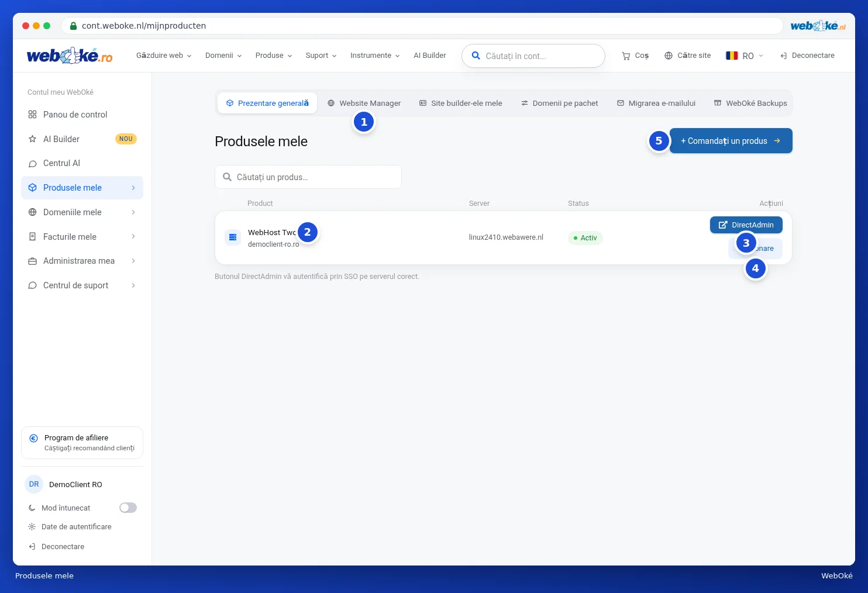Screen dimensions: 868x593
Task: Click the Migrarea e-mailului envelope icon
Action: coord(621,103)
